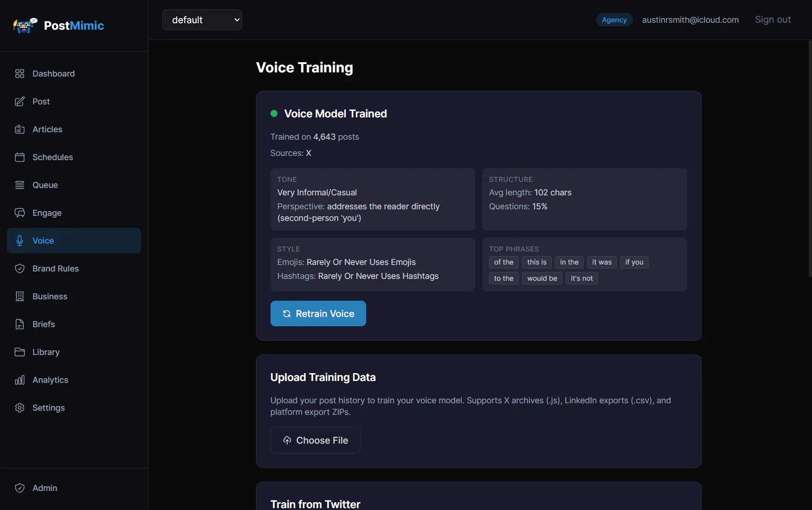Click the Settings gear icon
Viewport: 812px width, 510px height.
(19, 408)
